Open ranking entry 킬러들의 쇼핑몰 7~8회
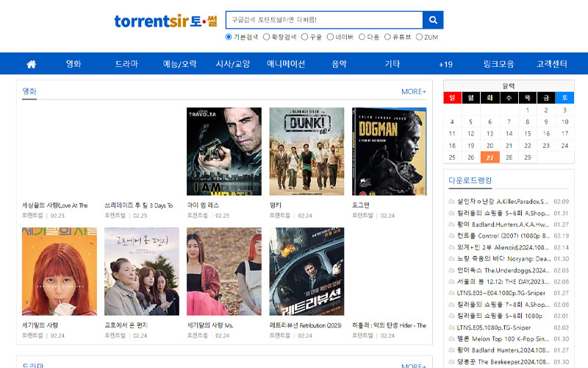The image size is (588, 368). (x=503, y=305)
